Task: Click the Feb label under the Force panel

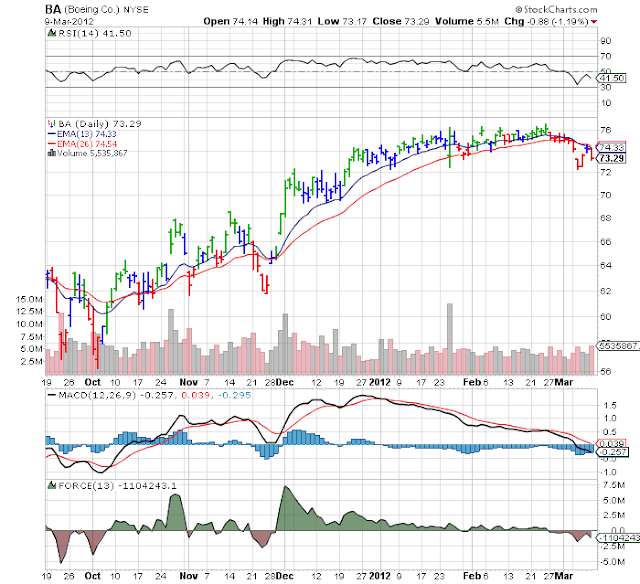Action: (472, 576)
